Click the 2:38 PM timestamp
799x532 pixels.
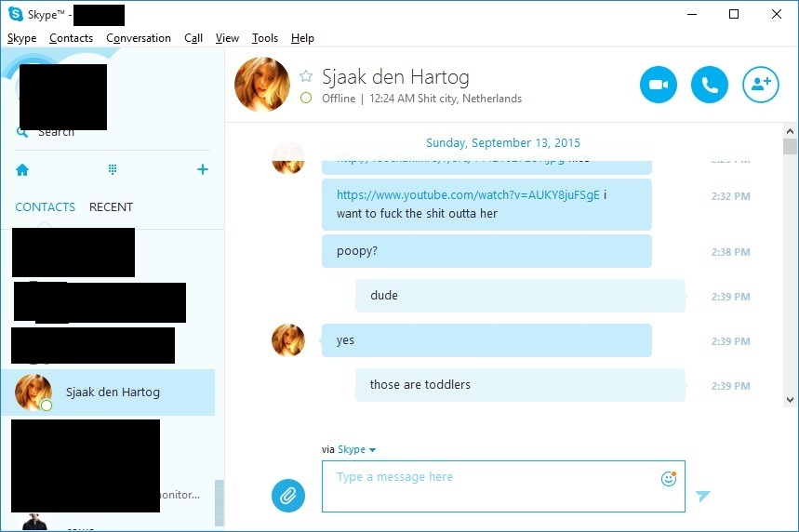click(x=731, y=252)
